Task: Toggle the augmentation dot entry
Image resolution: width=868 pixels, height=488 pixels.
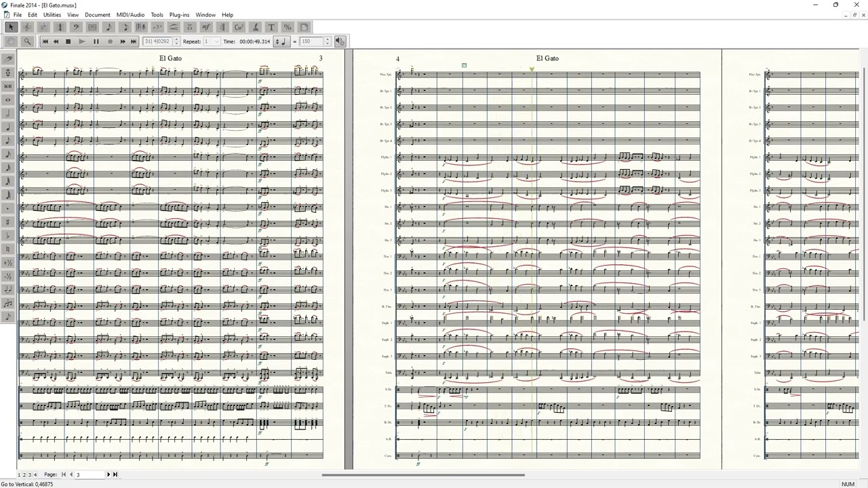Action: tap(8, 208)
